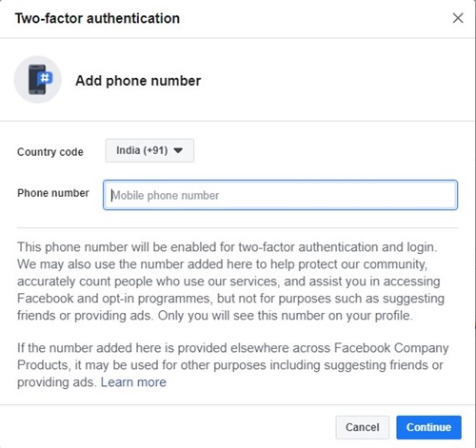Click the phone with hash bubble icon

[x=38, y=80]
